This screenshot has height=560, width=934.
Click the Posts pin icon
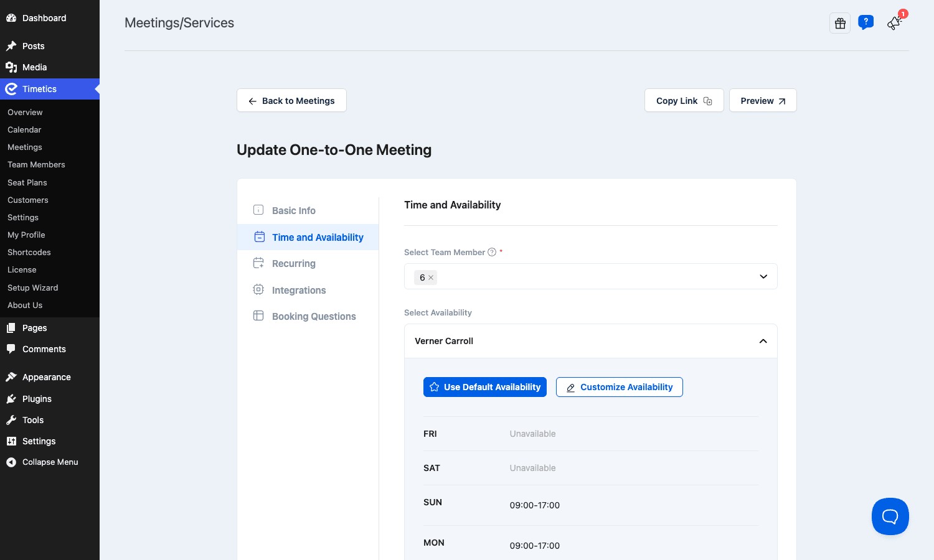pyautogui.click(x=11, y=46)
